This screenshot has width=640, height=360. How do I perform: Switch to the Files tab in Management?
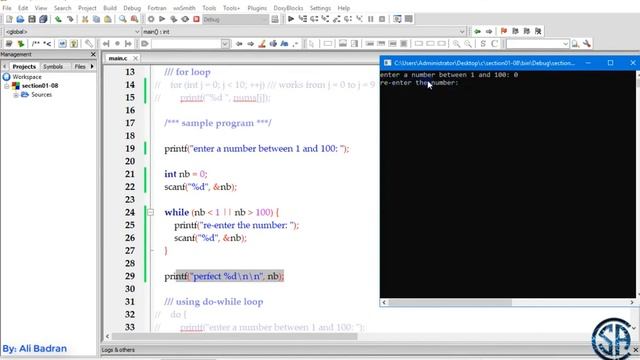[x=80, y=67]
